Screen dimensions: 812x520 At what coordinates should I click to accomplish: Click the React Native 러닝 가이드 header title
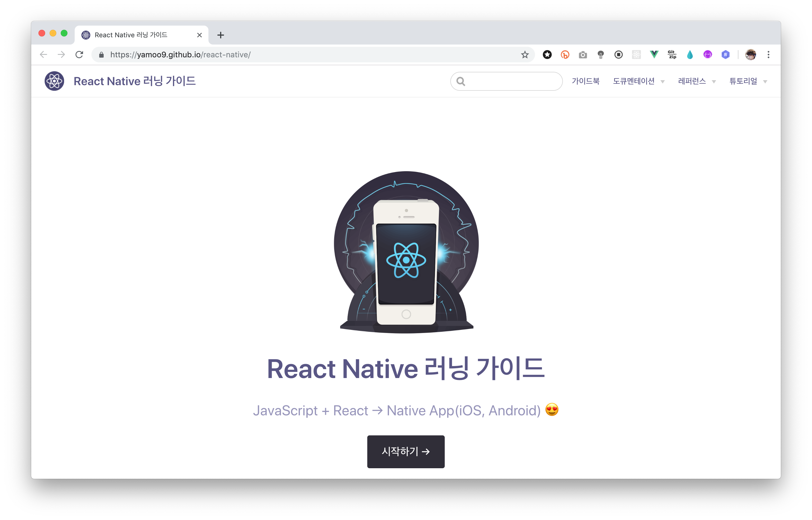coord(135,81)
